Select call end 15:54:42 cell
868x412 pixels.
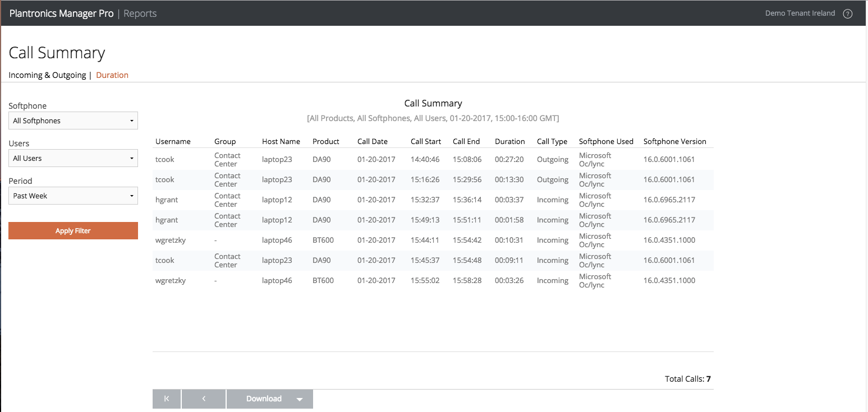coord(467,240)
